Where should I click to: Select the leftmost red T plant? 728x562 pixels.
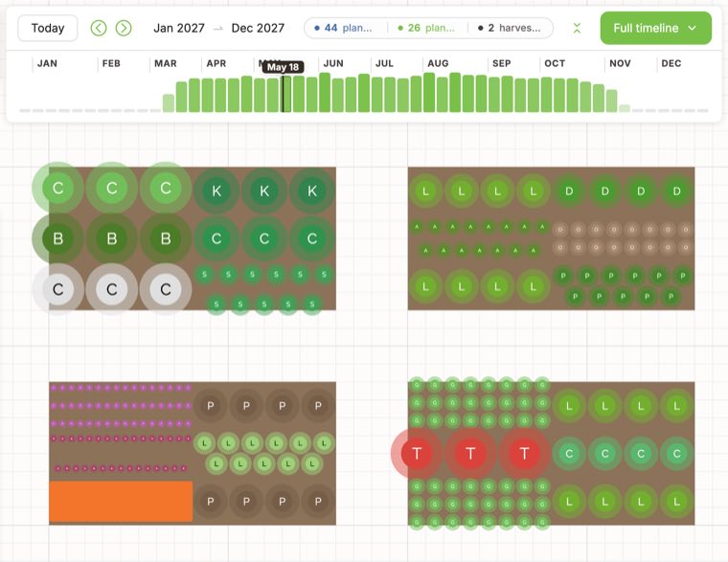[x=417, y=454]
